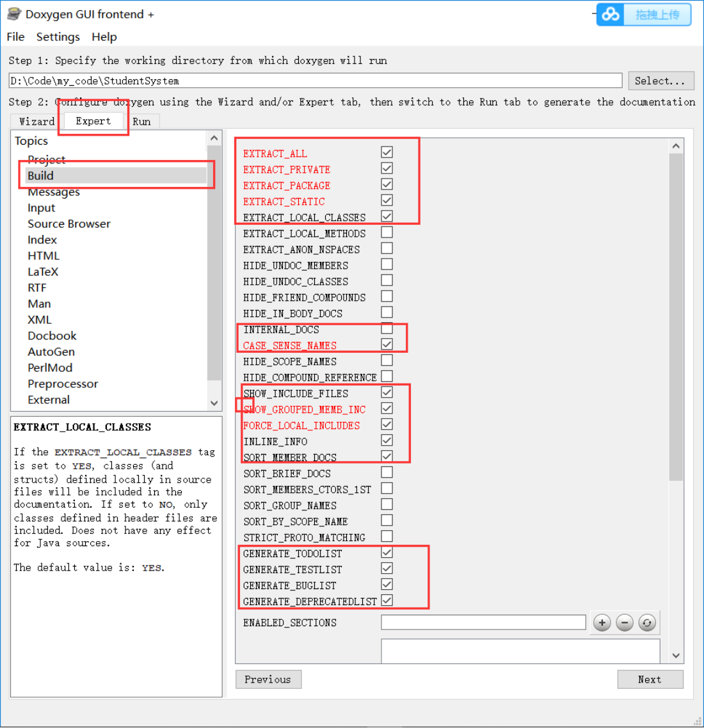The width and height of the screenshot is (704, 728).
Task: Open the Settings menu
Action: tap(58, 36)
